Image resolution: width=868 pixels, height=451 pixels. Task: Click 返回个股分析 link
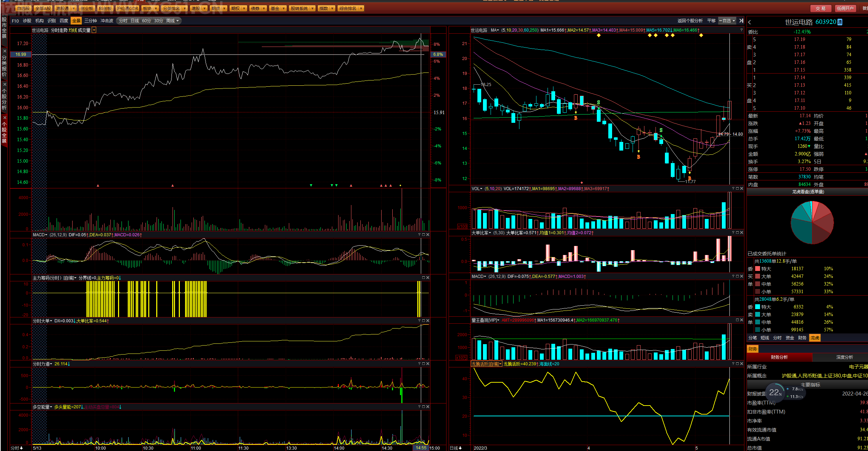[x=690, y=21]
